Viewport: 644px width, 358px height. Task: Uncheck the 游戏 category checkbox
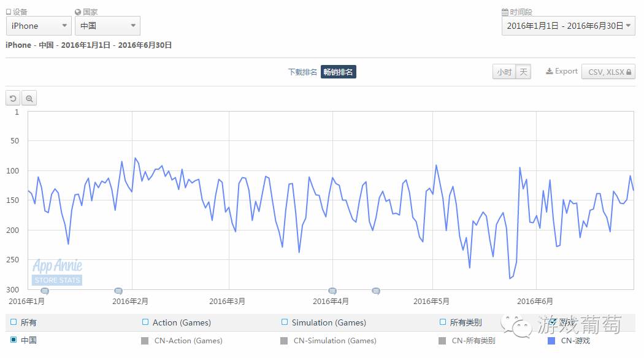click(553, 321)
